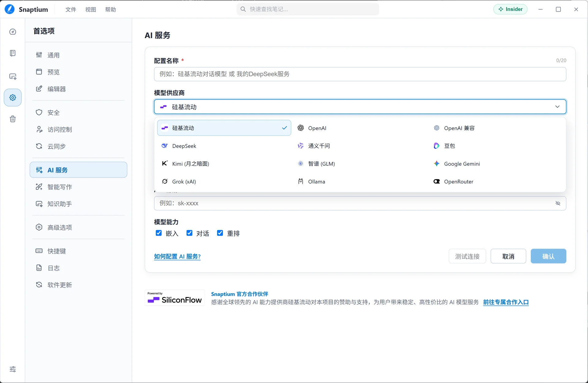Open the trash bin icon in left rail

[13, 119]
